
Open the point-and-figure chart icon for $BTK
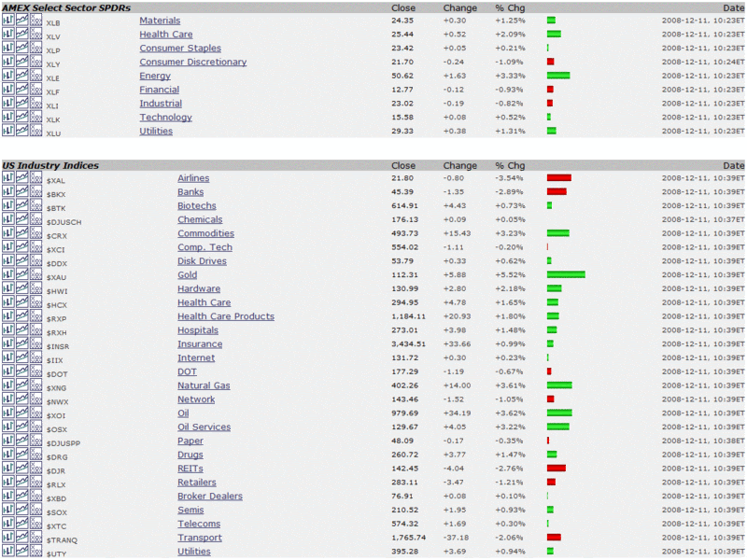click(35, 204)
